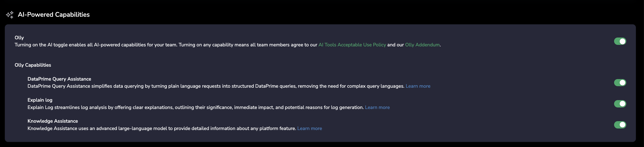Click the AI sparkles icon in header
Viewport: 644px width, 147px height.
pos(10,15)
